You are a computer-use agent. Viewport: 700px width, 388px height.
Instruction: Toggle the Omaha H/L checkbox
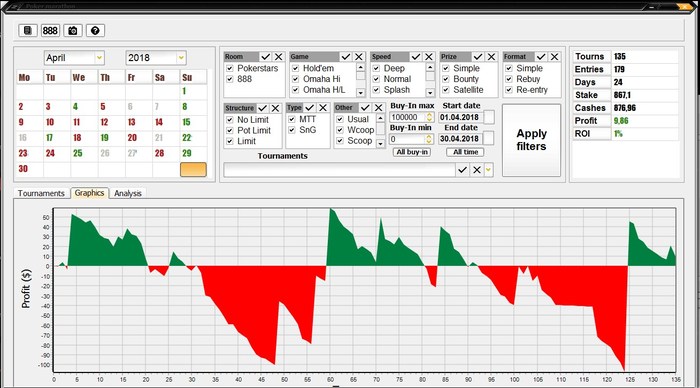click(295, 90)
